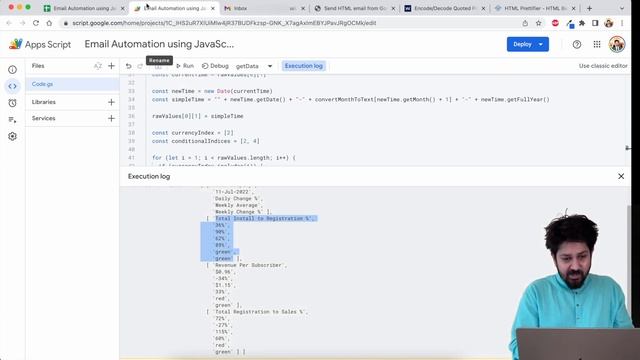The image size is (640, 360).
Task: Run the script with Run button
Action: [185, 66]
